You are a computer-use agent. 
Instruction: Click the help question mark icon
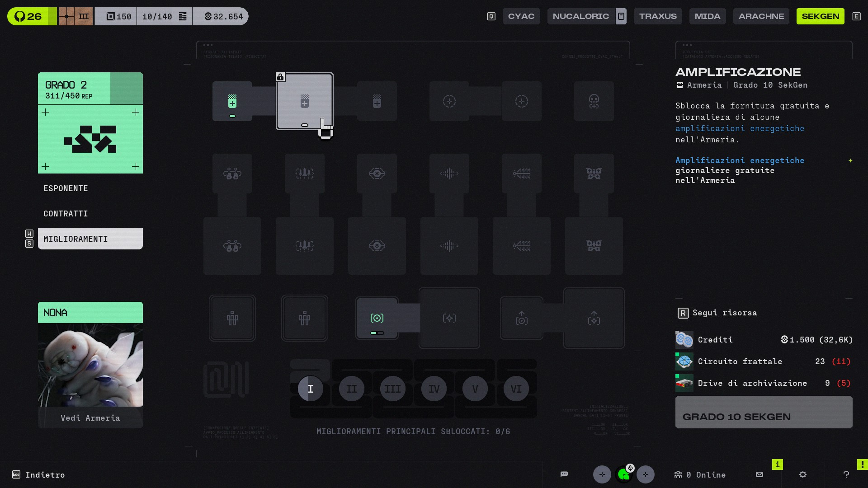point(846,474)
